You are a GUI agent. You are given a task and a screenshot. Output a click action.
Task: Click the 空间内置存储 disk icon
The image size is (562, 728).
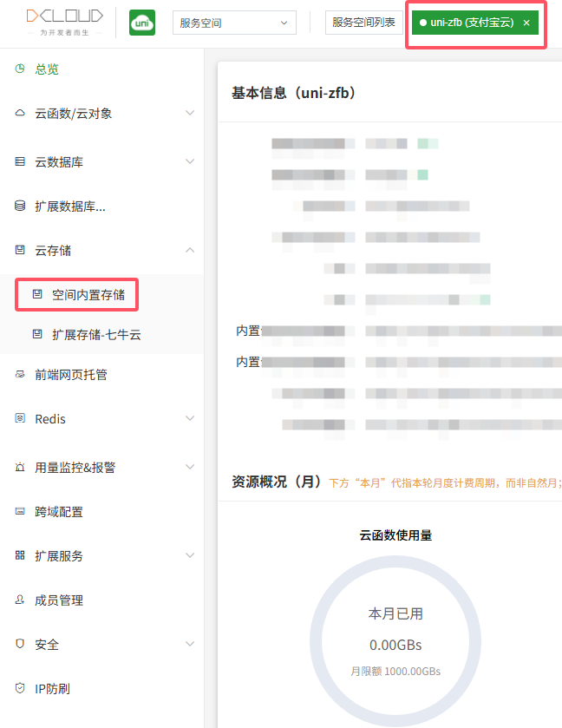click(x=37, y=294)
